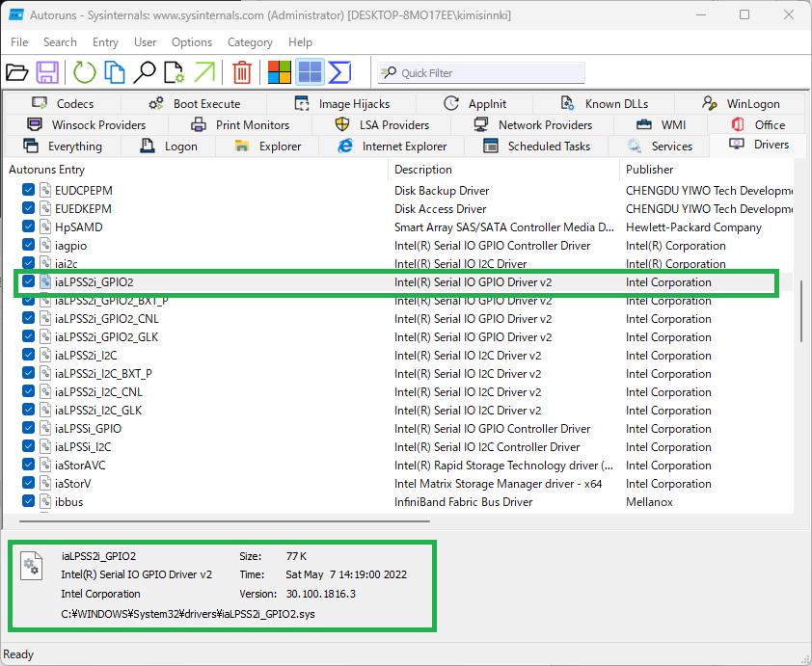
Task: Click the Open file toolbar icon
Action: tap(16, 72)
